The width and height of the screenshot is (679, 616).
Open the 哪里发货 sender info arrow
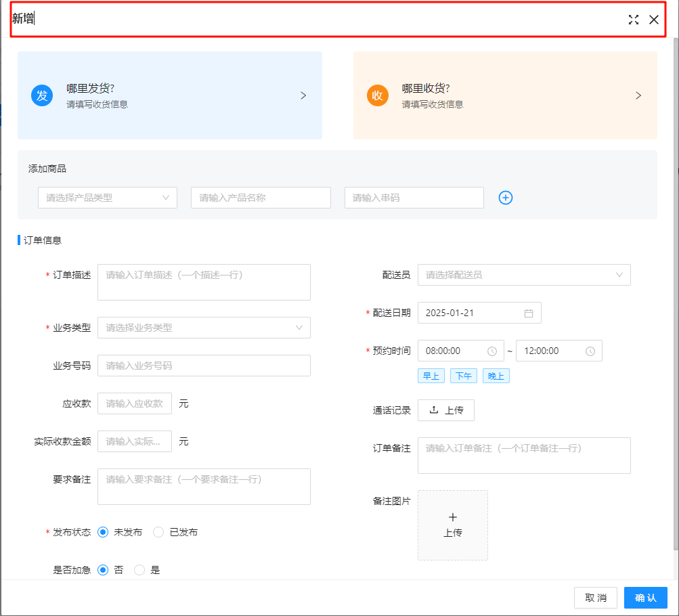point(303,95)
